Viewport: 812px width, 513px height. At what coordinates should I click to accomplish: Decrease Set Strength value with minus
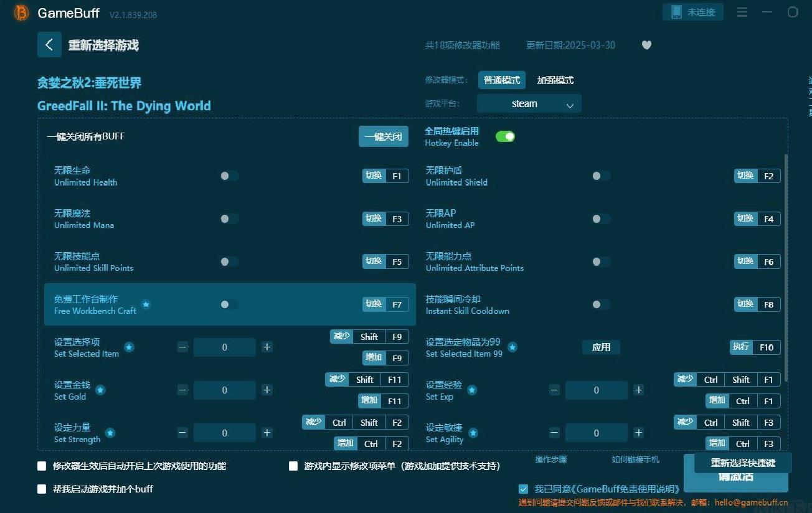click(x=182, y=433)
